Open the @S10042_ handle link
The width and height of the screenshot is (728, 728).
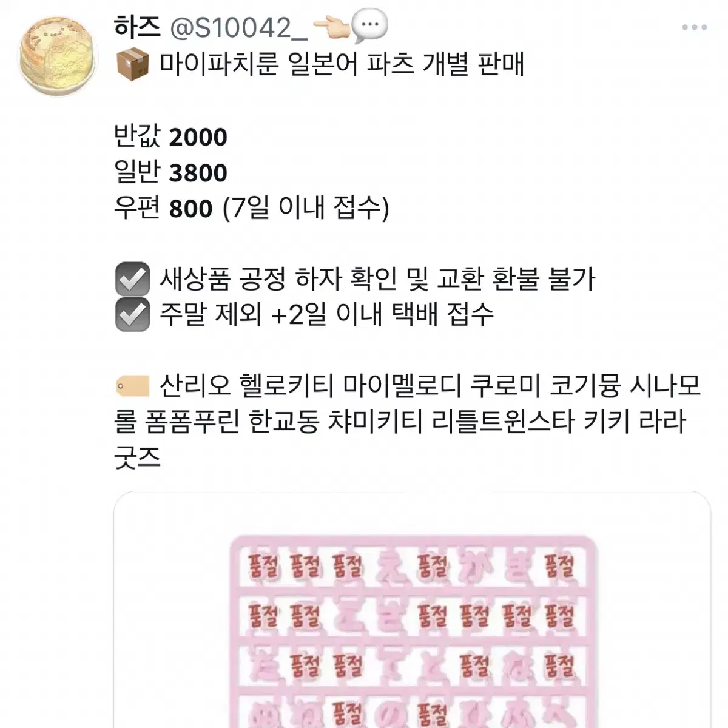(x=237, y=28)
